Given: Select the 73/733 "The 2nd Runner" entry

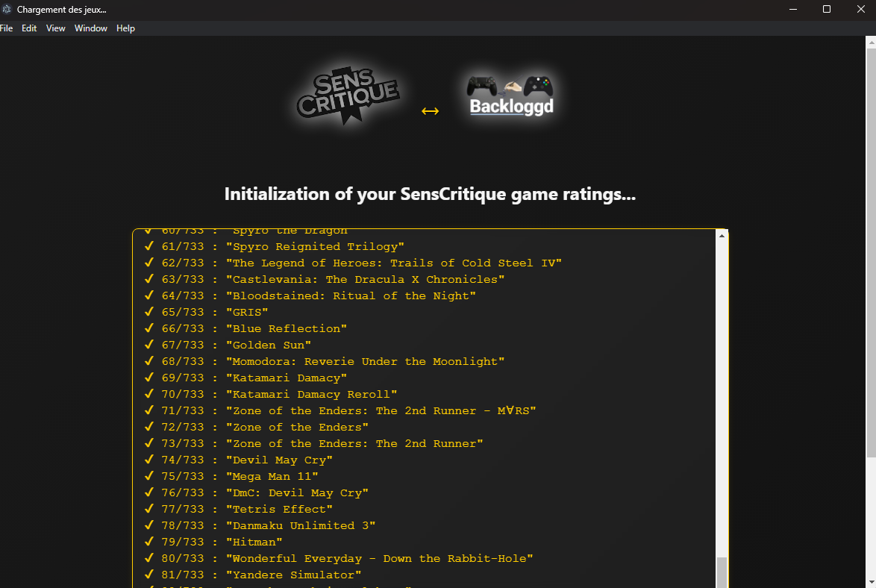Looking at the screenshot, I should (x=313, y=443).
